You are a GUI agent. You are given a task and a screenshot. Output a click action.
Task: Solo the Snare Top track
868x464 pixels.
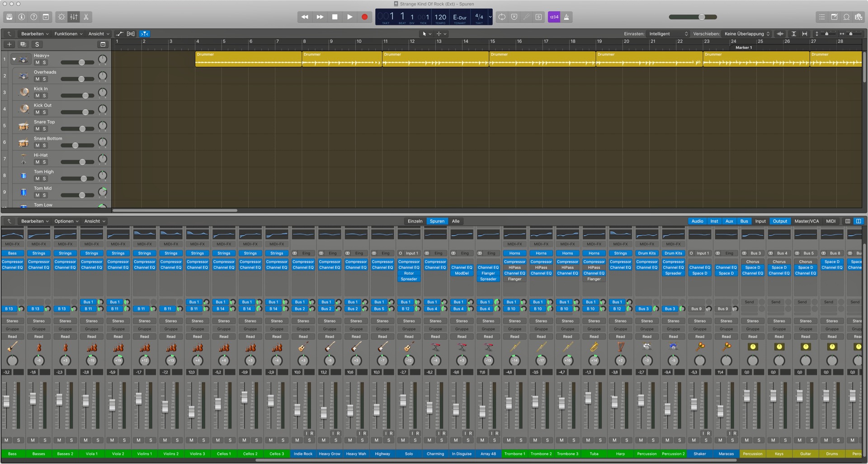coord(44,129)
